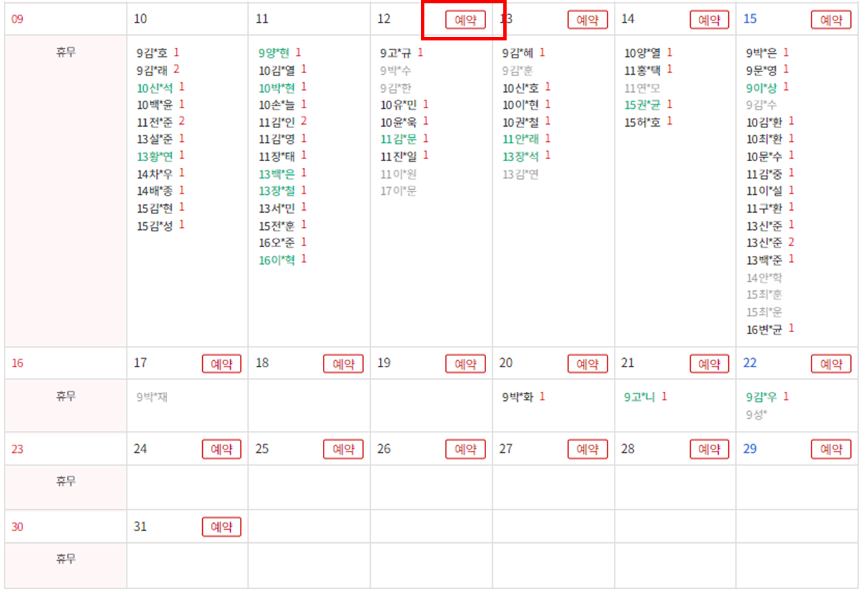The height and width of the screenshot is (592, 868).
Task: Click green entry 9김*우 on day 22
Action: (x=763, y=398)
